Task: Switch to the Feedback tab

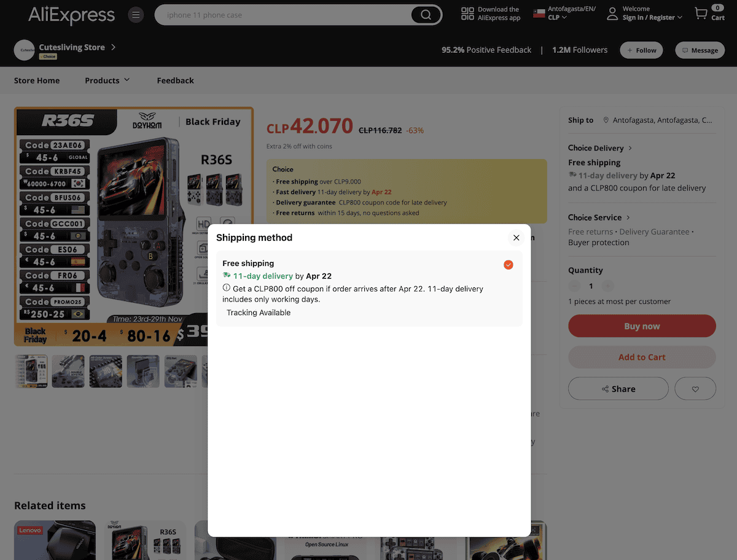Action: coord(175,80)
